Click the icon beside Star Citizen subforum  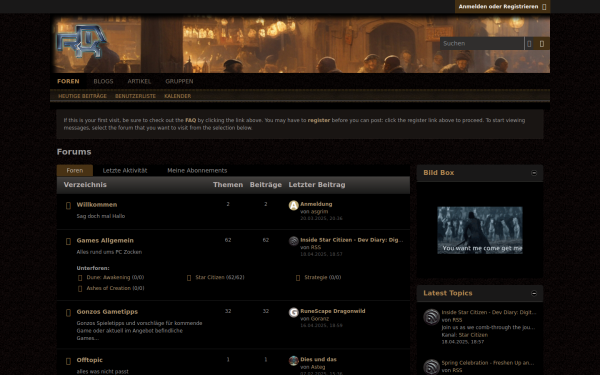point(189,278)
